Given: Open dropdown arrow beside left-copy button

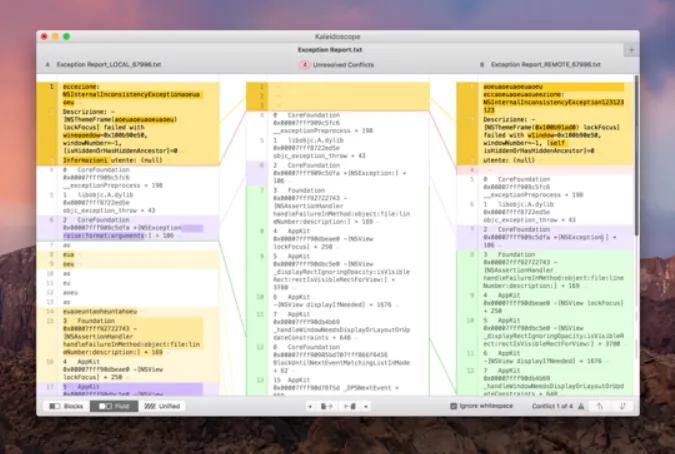Looking at the screenshot, I should 310,406.
